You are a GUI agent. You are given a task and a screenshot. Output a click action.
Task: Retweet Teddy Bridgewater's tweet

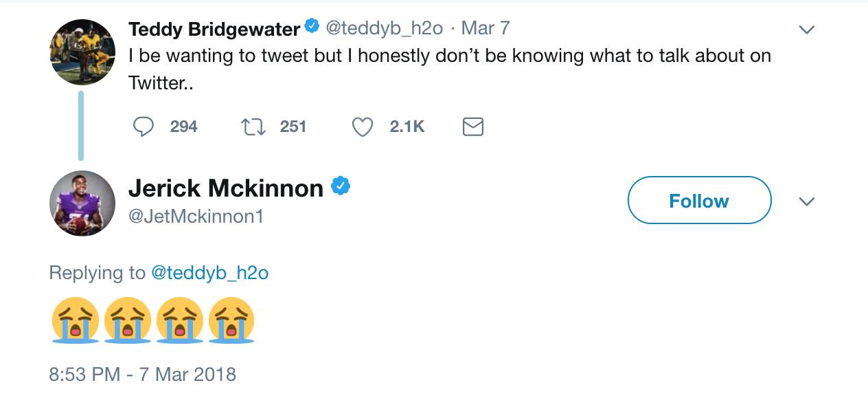(253, 126)
